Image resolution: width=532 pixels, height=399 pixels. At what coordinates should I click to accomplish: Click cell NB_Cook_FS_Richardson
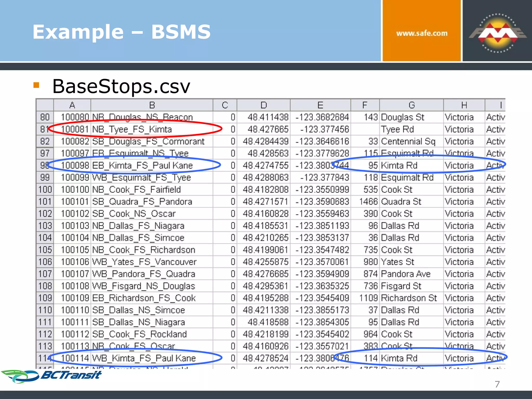coord(152,250)
